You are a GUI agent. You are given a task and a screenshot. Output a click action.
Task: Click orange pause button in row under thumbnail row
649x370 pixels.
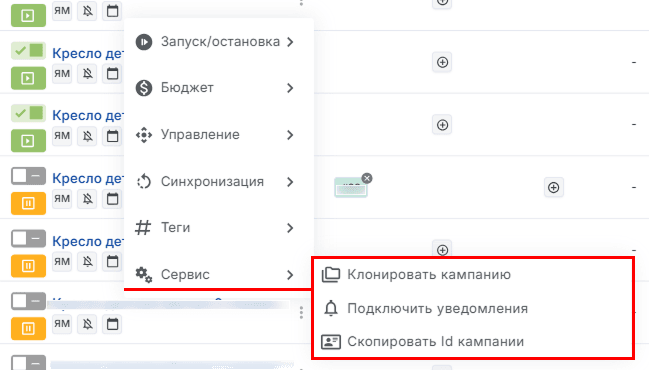coord(28,266)
